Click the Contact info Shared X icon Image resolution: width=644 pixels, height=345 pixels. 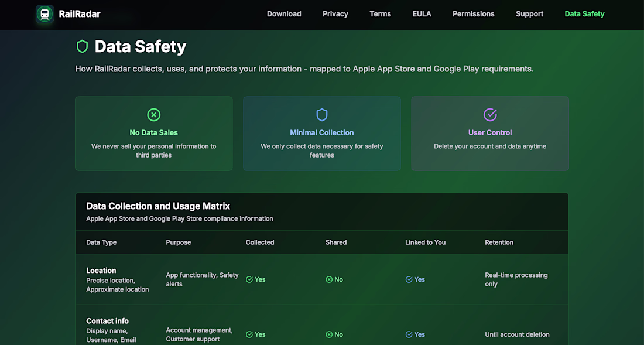tap(329, 334)
